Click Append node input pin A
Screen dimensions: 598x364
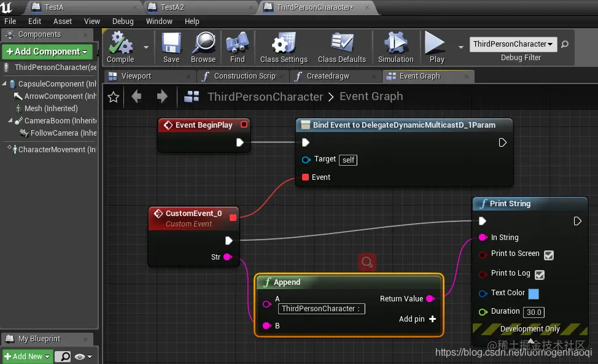[x=267, y=304]
